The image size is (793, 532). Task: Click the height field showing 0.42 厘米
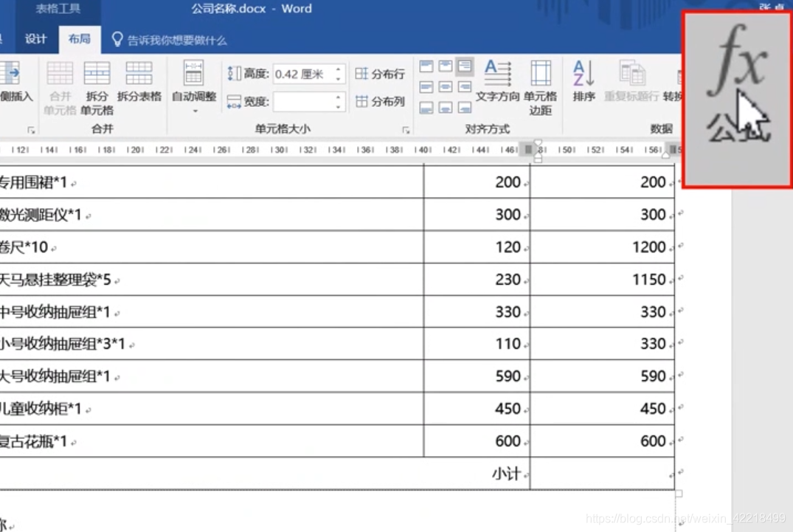click(302, 74)
